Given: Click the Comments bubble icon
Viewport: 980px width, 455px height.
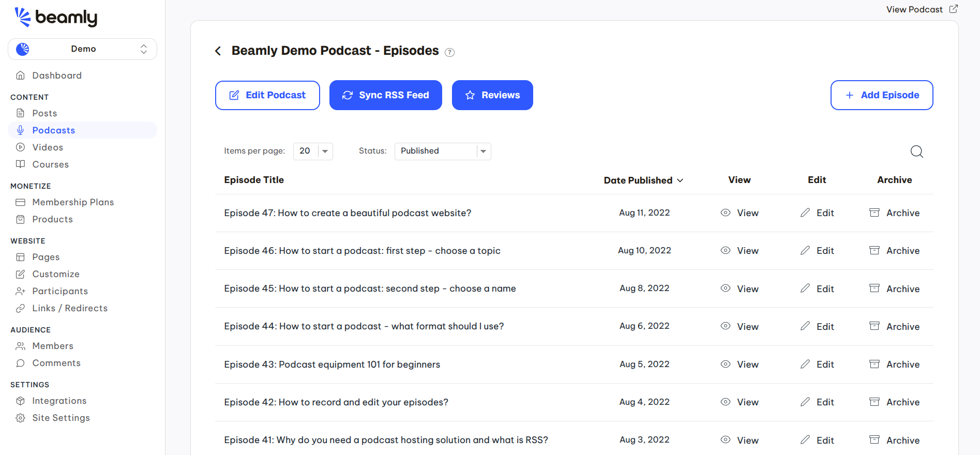Looking at the screenshot, I should 21,363.
